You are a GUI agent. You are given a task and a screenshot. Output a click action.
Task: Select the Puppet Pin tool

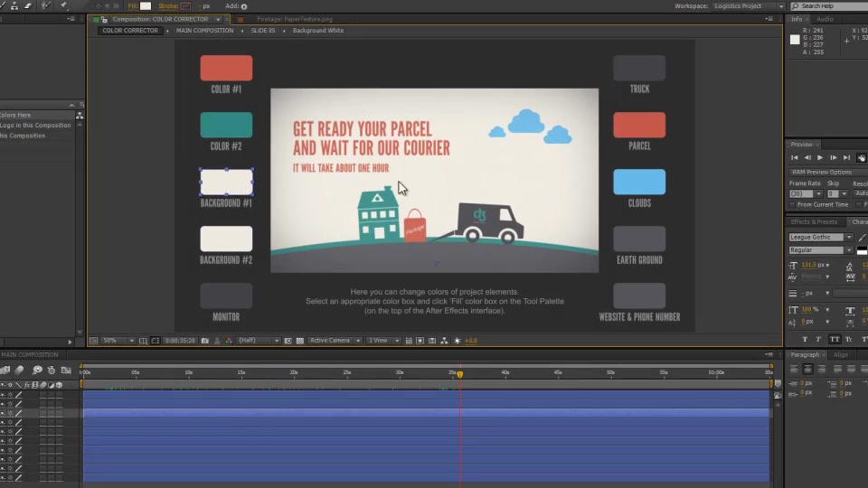(63, 5)
